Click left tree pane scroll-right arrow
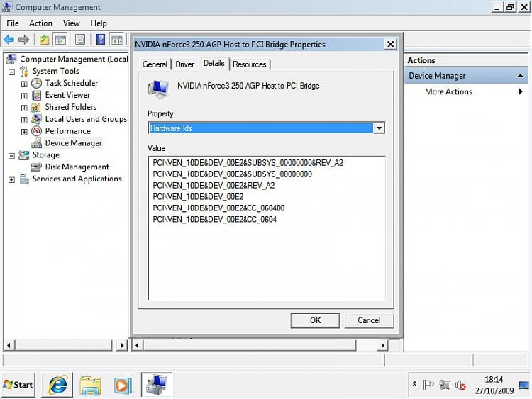Image resolution: width=532 pixels, height=399 pixels. coord(122,345)
